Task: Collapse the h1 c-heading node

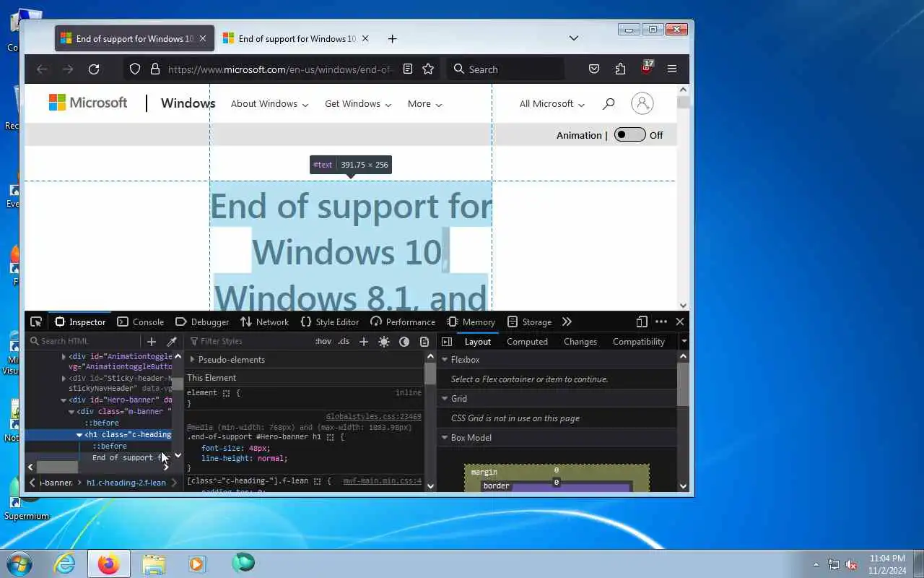Action: 79,435
